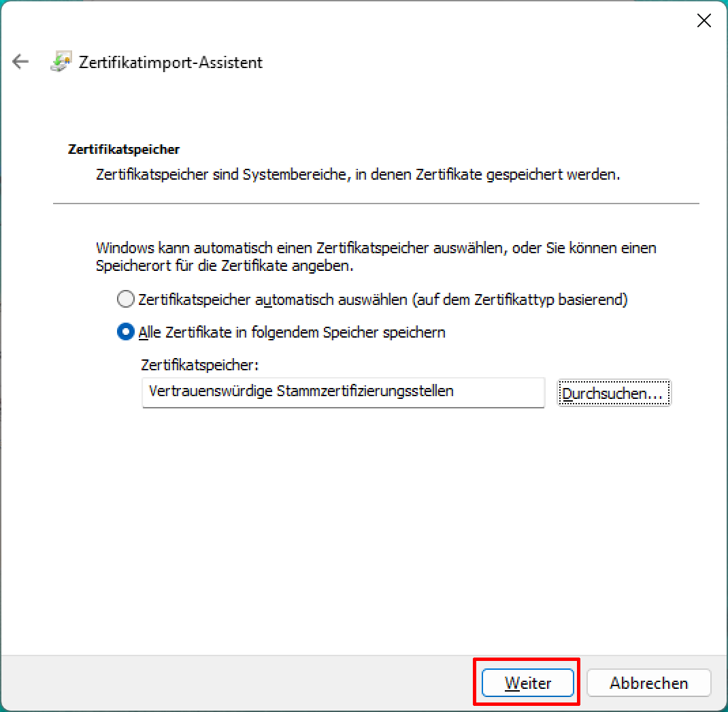Click the 'Zertifikatspeicher:' field label
The height and width of the screenshot is (712, 728).
199,365
